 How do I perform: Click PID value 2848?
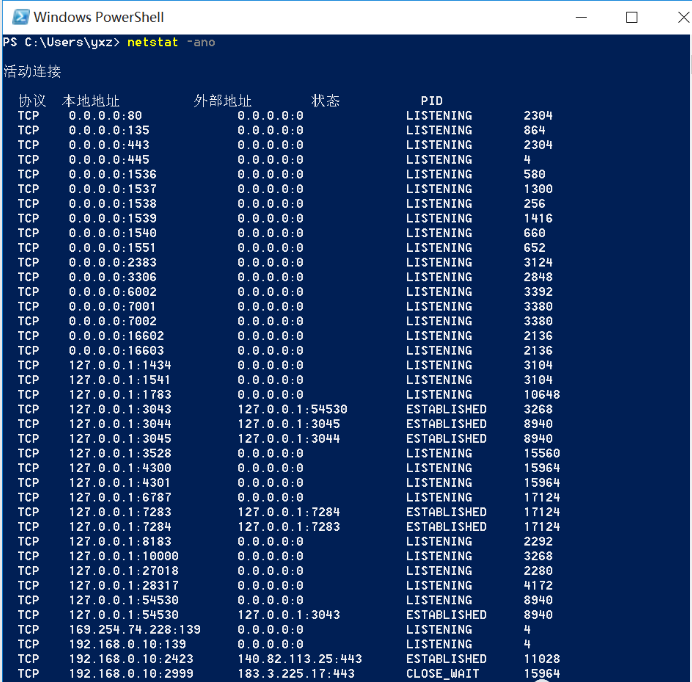point(538,277)
